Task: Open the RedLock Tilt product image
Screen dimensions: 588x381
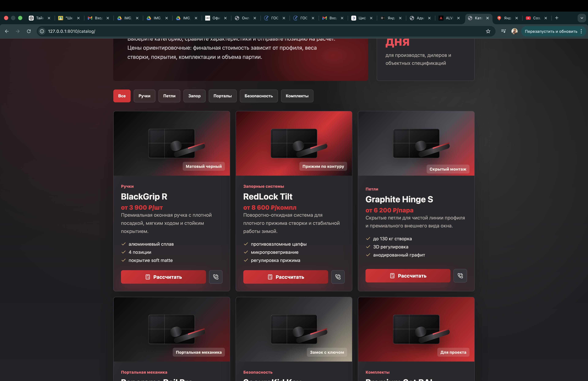Action: coord(294,143)
